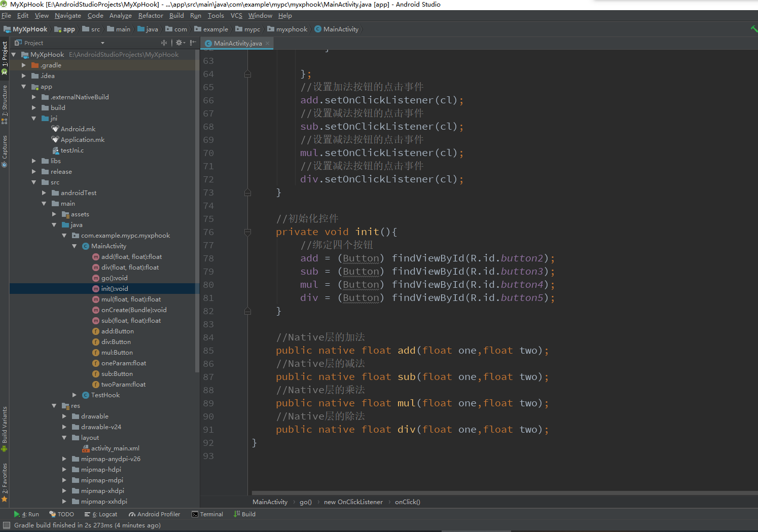Collapse the MainActivity class node
The height and width of the screenshot is (532, 758).
click(x=75, y=246)
